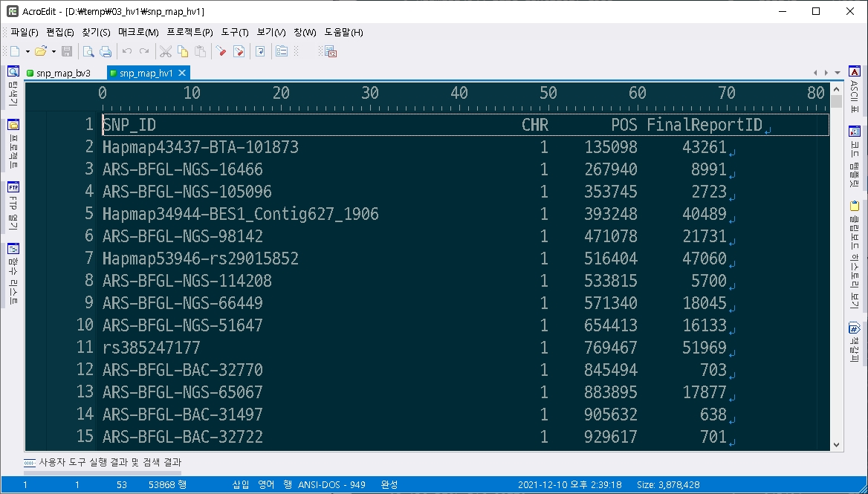Image resolution: width=868 pixels, height=494 pixels.
Task: Click the Copy icon
Action: point(183,51)
